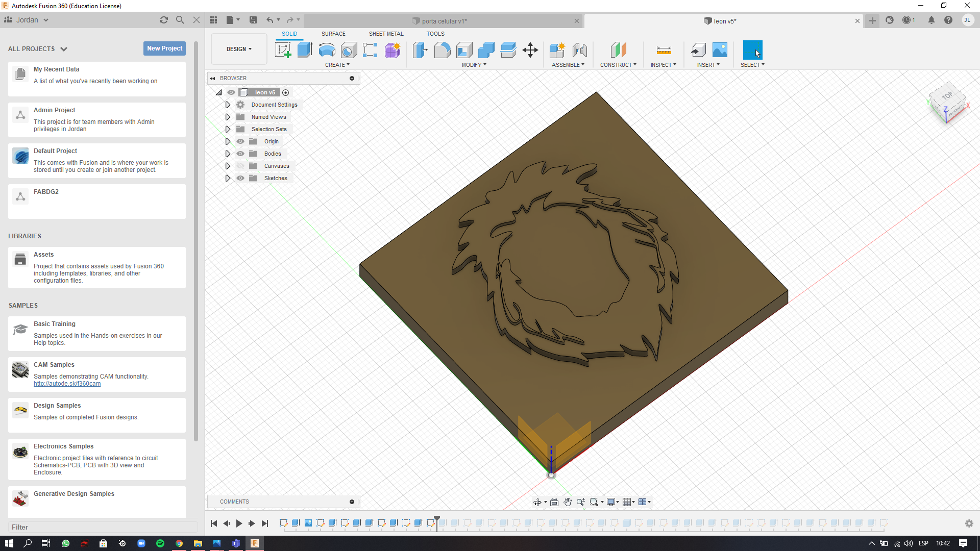Open the ASSEMBLE dropdown menu
Viewport: 980px width, 551px height.
coord(568,65)
